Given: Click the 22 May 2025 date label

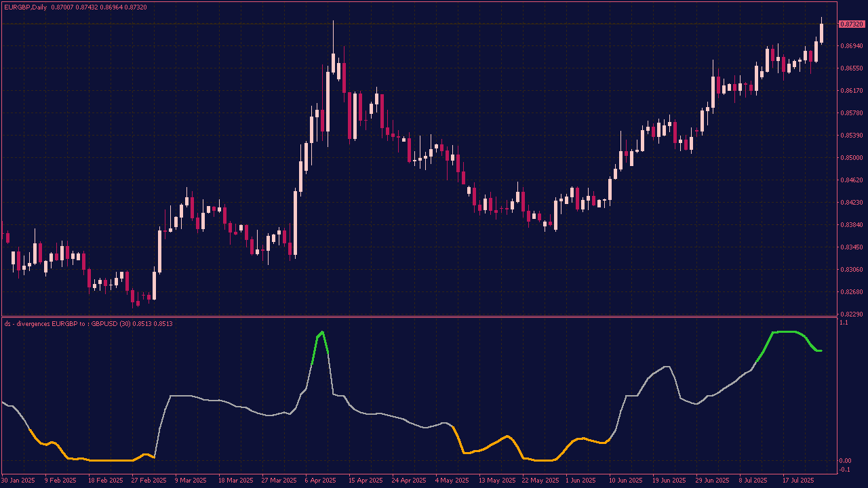Looking at the screenshot, I should (x=540, y=481).
